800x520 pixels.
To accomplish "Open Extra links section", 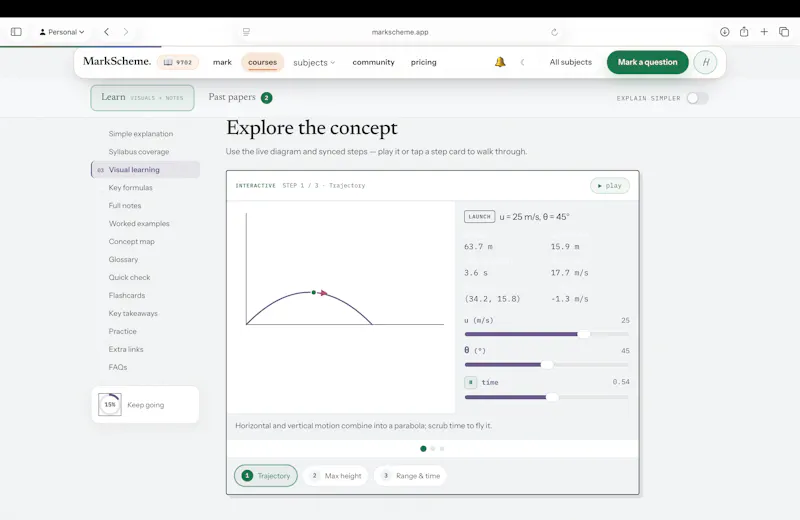I will tap(126, 349).
